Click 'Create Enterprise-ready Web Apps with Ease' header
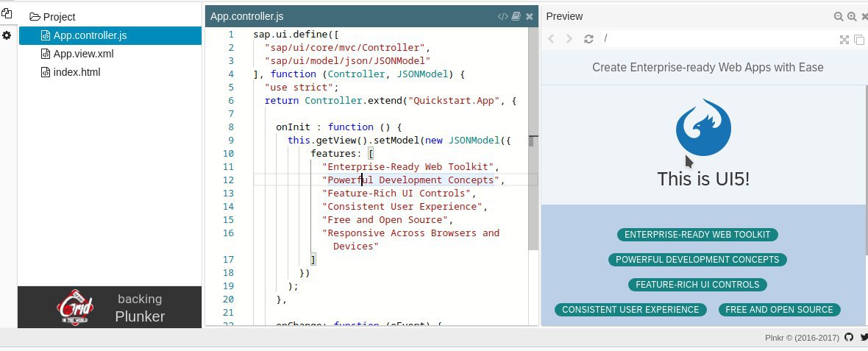868x351 pixels. (x=708, y=68)
